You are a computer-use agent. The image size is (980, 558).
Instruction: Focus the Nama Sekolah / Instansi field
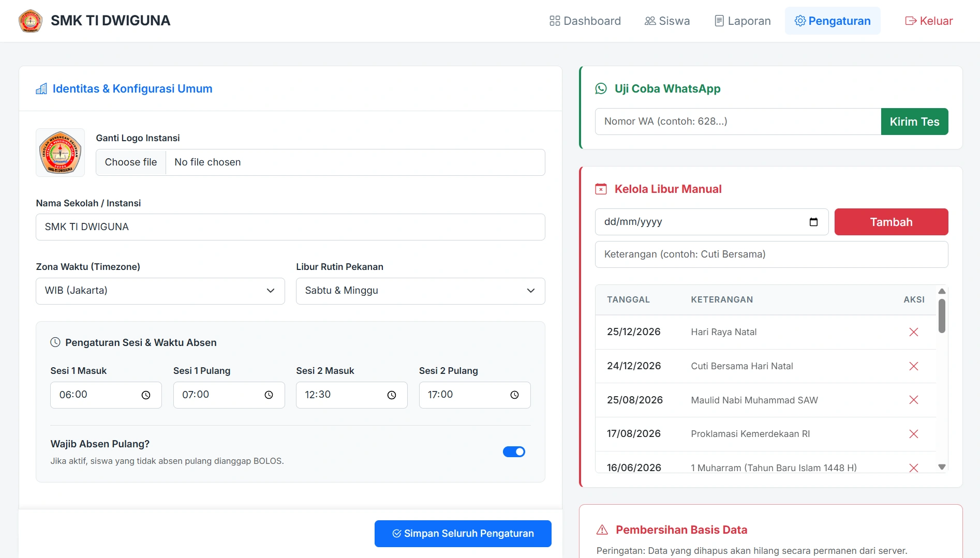point(290,227)
